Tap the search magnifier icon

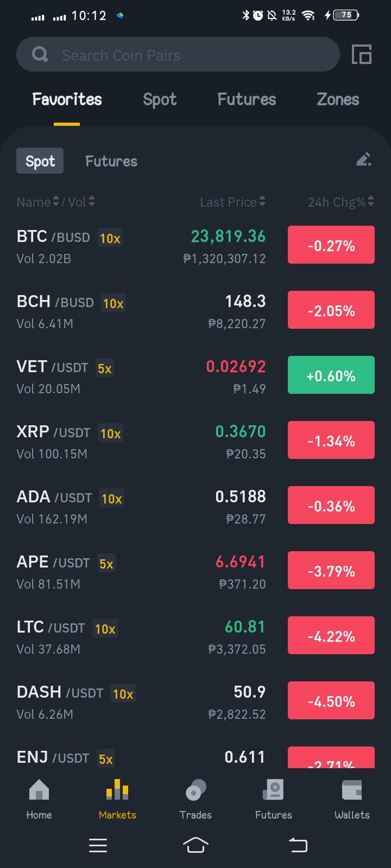[x=40, y=54]
